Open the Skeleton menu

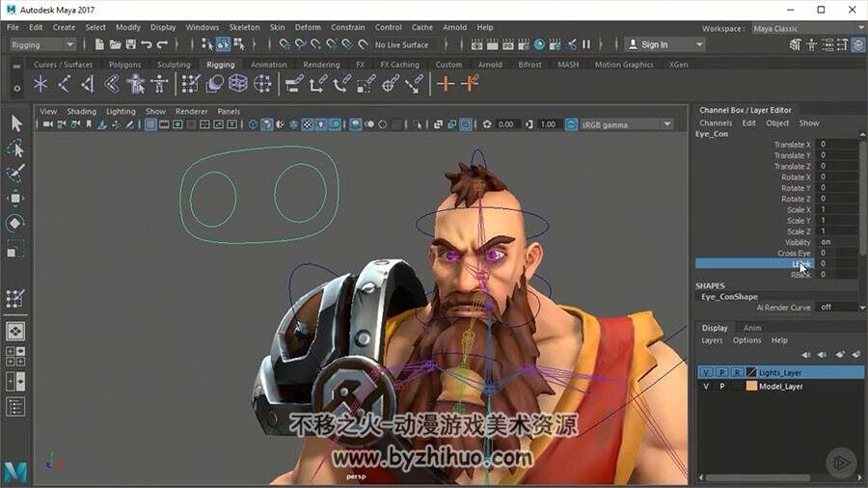tap(244, 27)
